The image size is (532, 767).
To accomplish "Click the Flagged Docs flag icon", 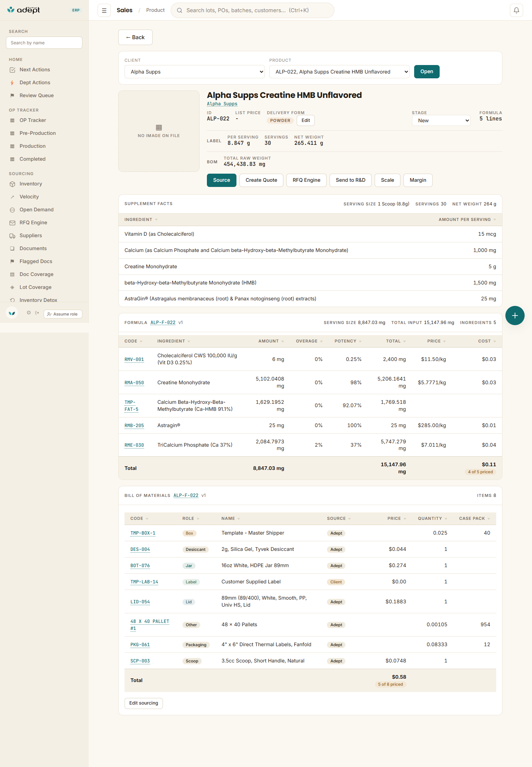I will (x=12, y=262).
